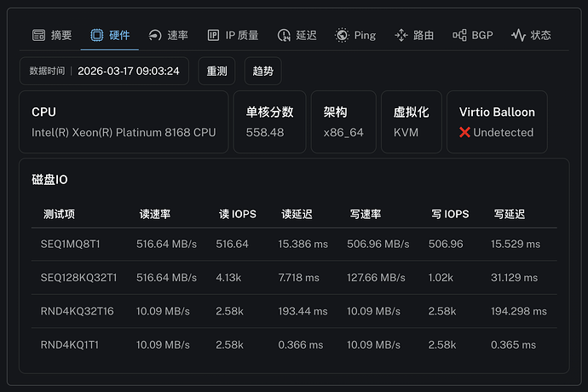This screenshot has height=392, width=588.
Task: Switch to the 延迟 tab label
Action: 307,35
